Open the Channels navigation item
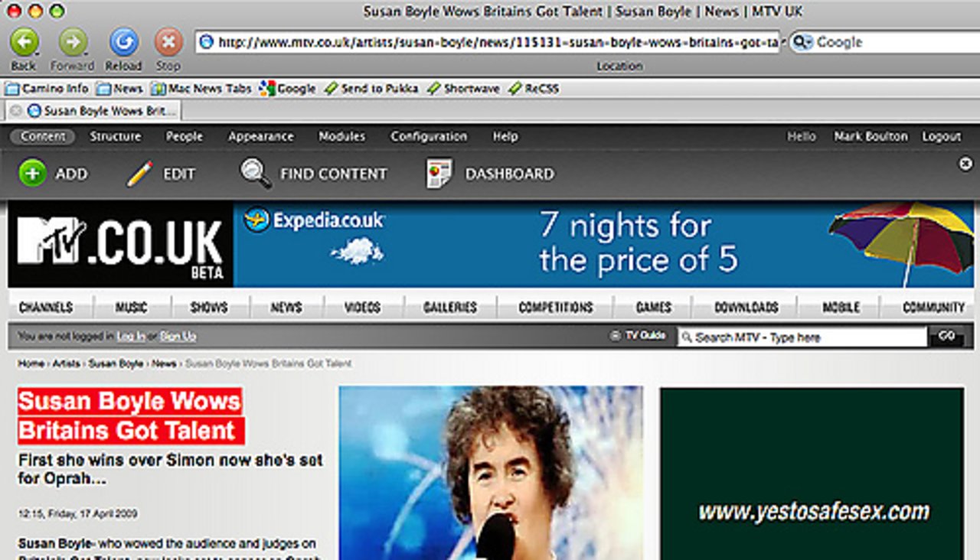 [46, 308]
